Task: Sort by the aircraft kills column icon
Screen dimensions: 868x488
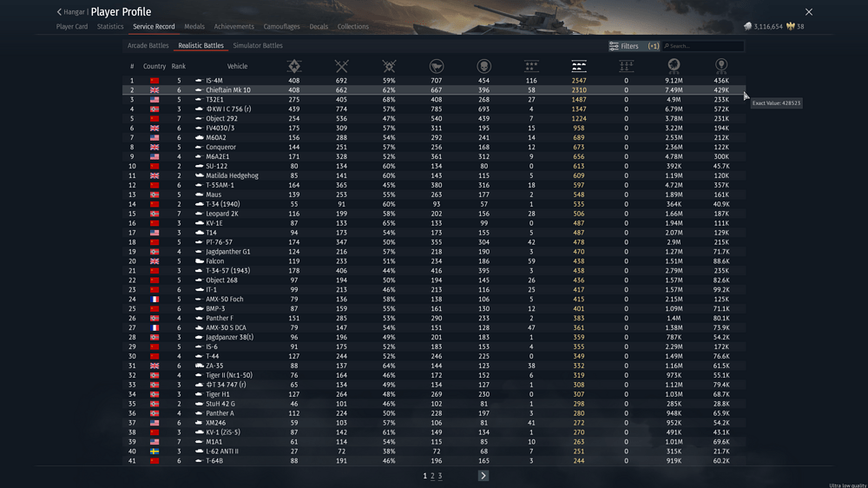Action: pyautogui.click(x=531, y=66)
